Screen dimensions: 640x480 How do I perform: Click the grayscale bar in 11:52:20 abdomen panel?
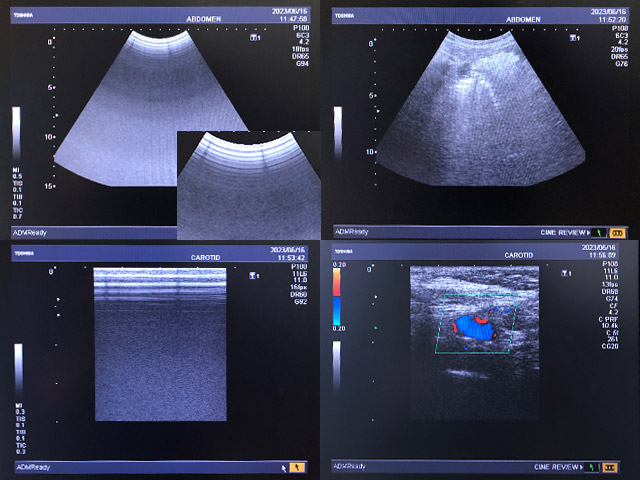pyautogui.click(x=338, y=133)
